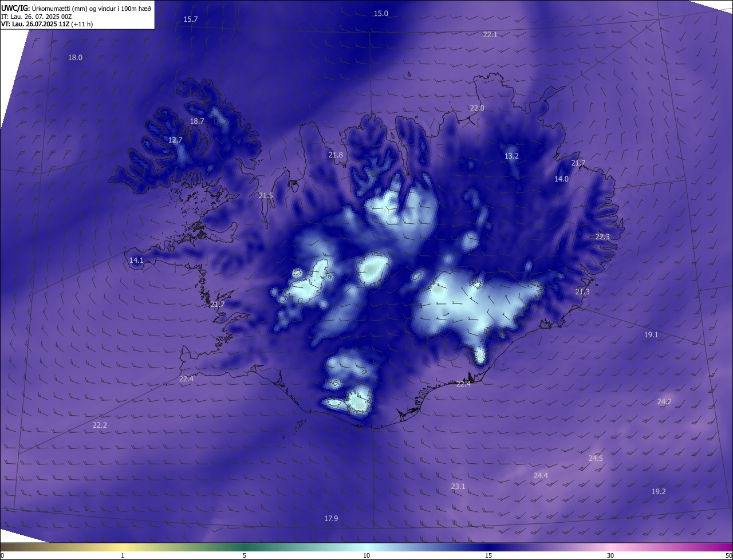Select the 24.2 value label
The image size is (733, 560).
click(x=664, y=402)
